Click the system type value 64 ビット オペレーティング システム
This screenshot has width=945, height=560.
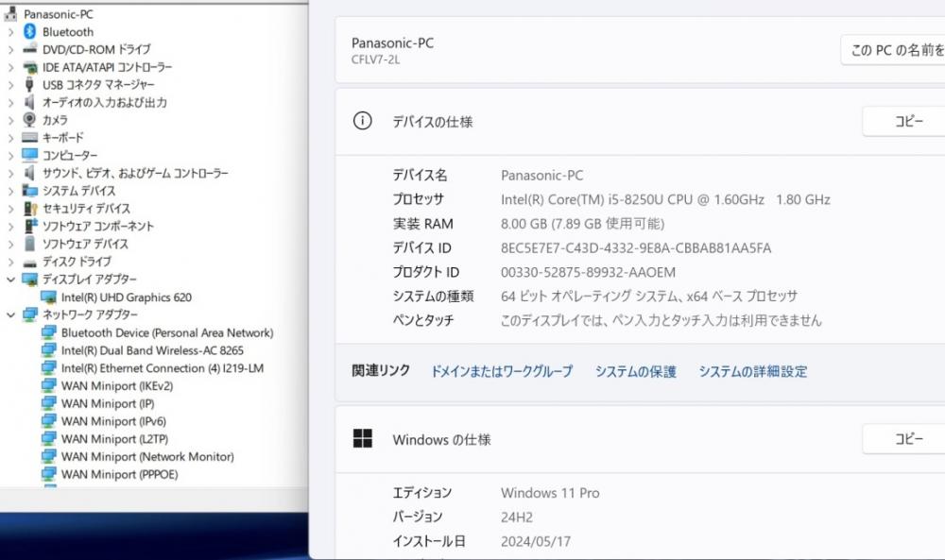pos(649,296)
